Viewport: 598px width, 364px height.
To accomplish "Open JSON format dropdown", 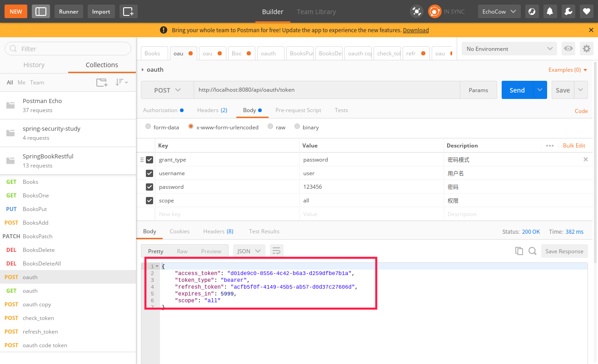I will pyautogui.click(x=249, y=251).
